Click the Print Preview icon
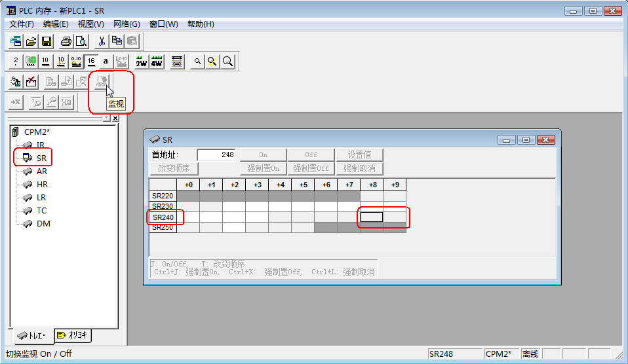 pyautogui.click(x=81, y=41)
